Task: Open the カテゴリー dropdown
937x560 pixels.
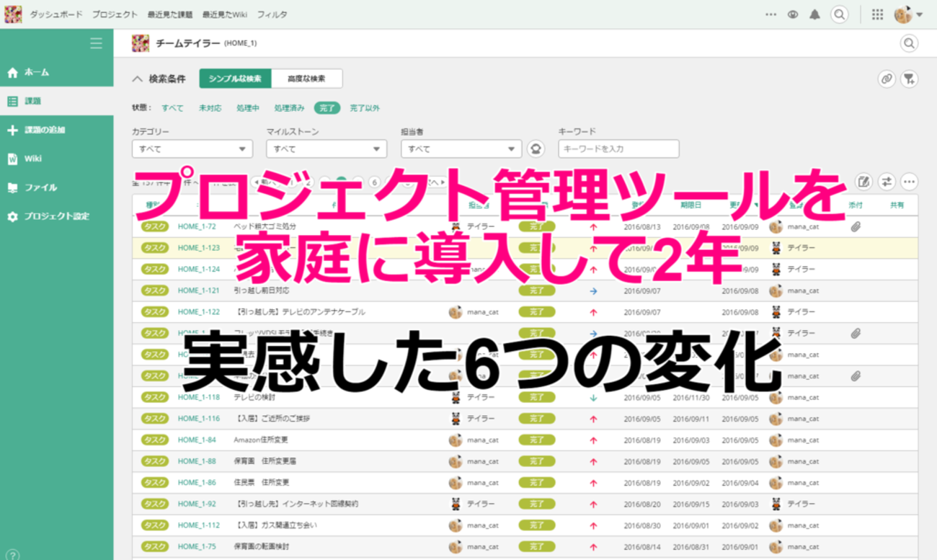Action: (192, 149)
